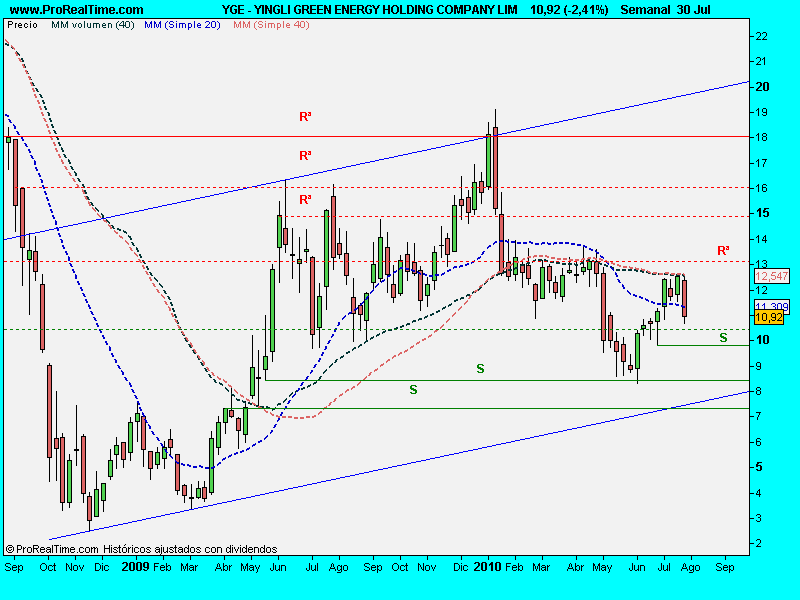The height and width of the screenshot is (600, 800).
Task: Click the y-axis price label 22
Action: [x=761, y=37]
